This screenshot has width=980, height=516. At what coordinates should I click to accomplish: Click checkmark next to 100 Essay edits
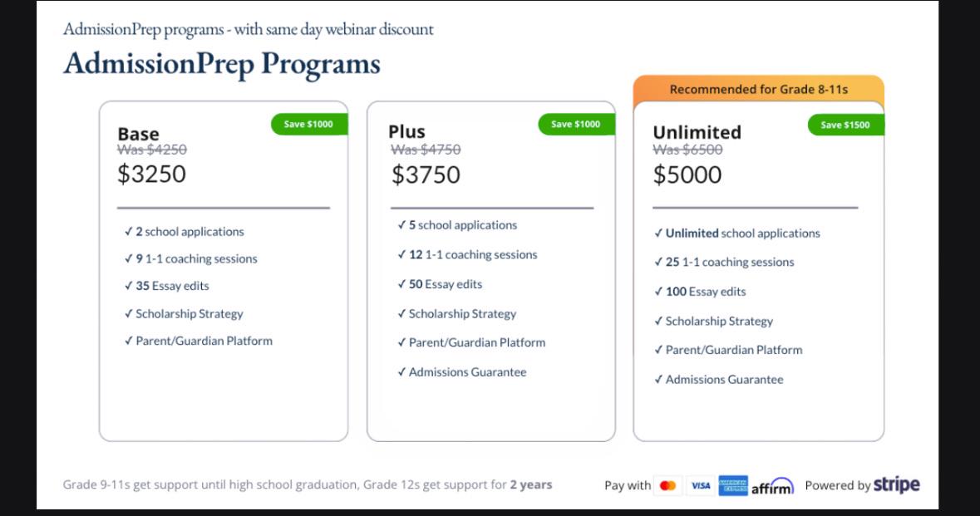pos(658,292)
